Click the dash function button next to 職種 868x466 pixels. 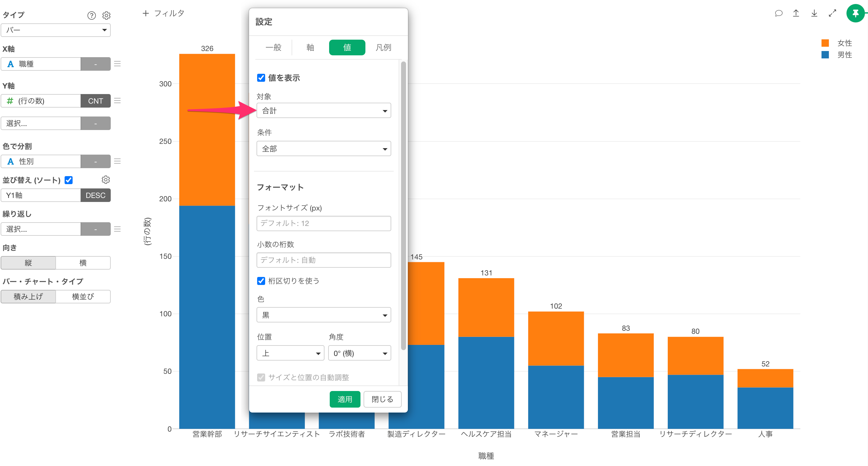point(96,64)
